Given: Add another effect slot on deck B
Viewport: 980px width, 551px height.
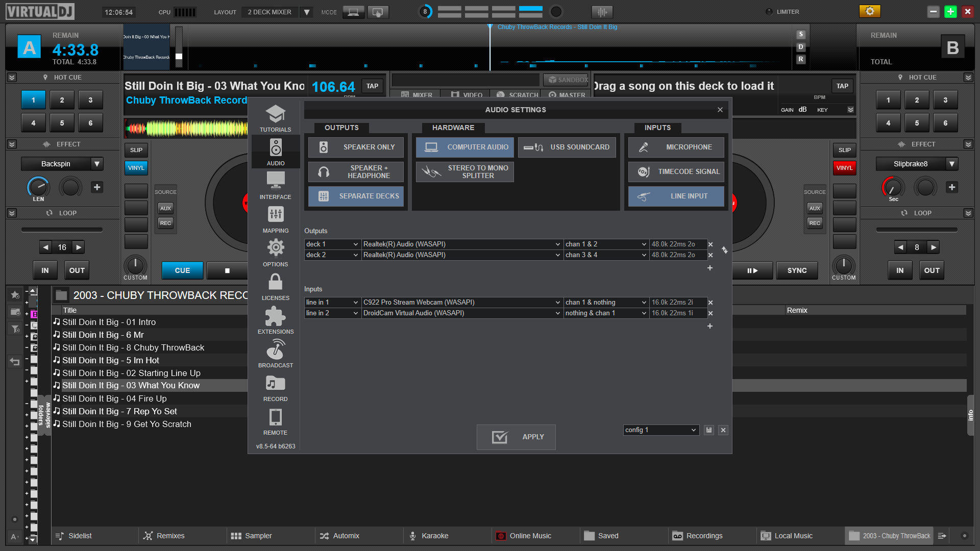Looking at the screenshot, I should click(x=952, y=187).
